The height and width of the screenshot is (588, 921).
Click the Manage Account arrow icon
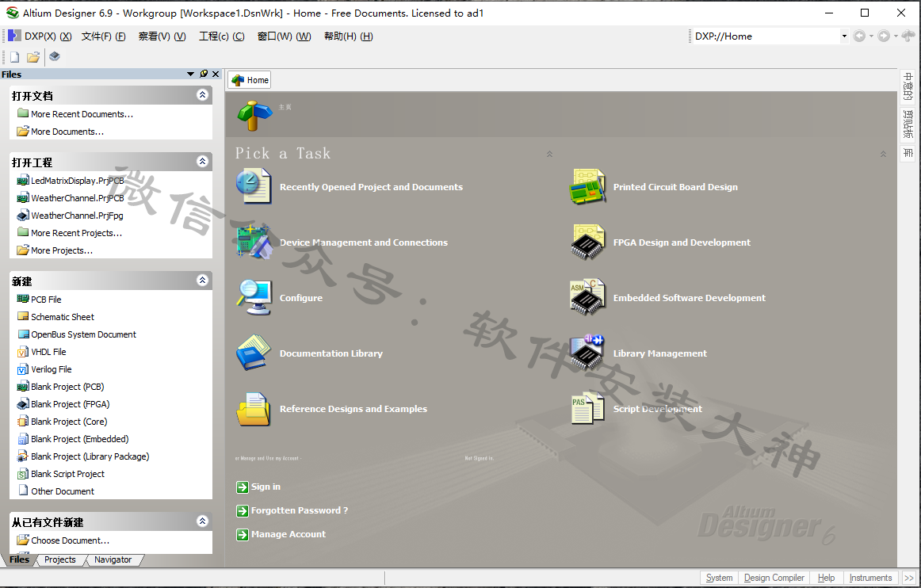tap(243, 535)
